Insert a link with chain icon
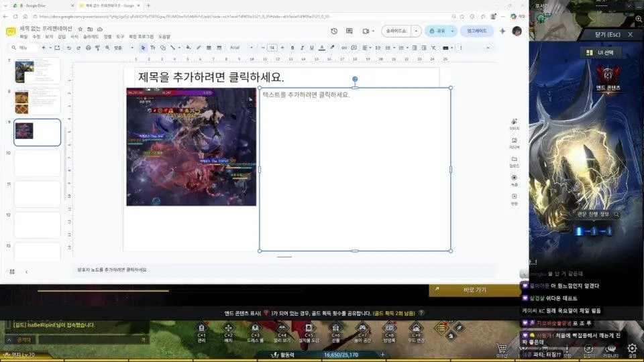This screenshot has width=644, height=362. coord(344,48)
